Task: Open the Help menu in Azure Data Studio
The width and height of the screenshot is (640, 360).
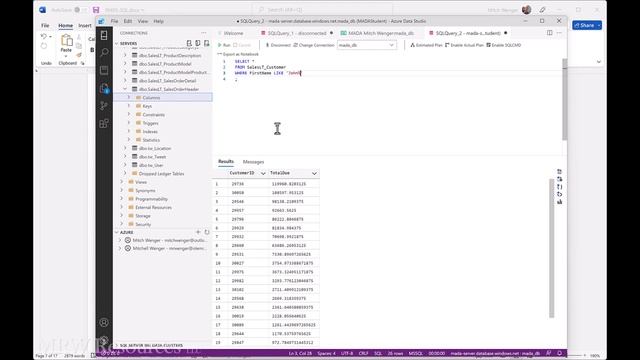Action: (158, 21)
